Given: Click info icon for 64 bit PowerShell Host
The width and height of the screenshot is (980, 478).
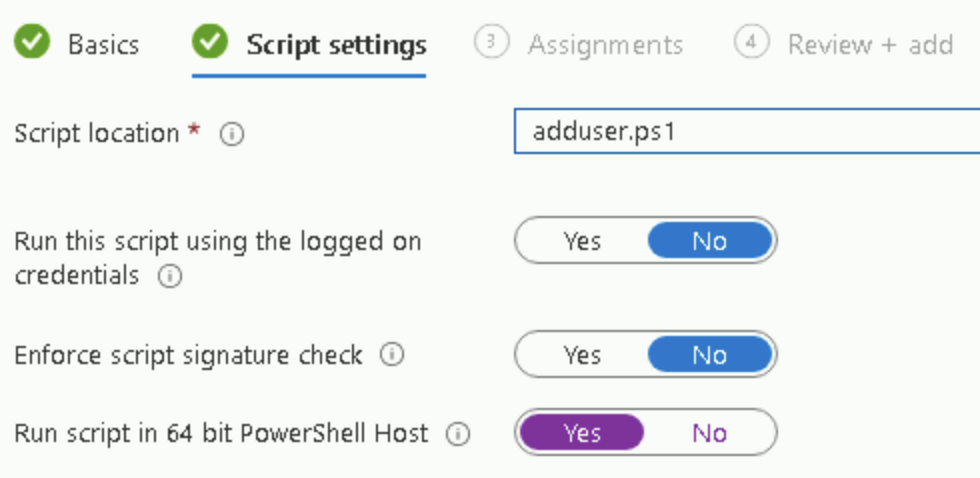Looking at the screenshot, I should click(457, 434).
